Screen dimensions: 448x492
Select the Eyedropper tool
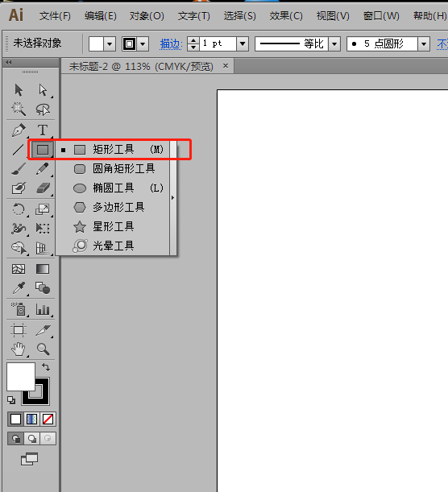pyautogui.click(x=19, y=288)
